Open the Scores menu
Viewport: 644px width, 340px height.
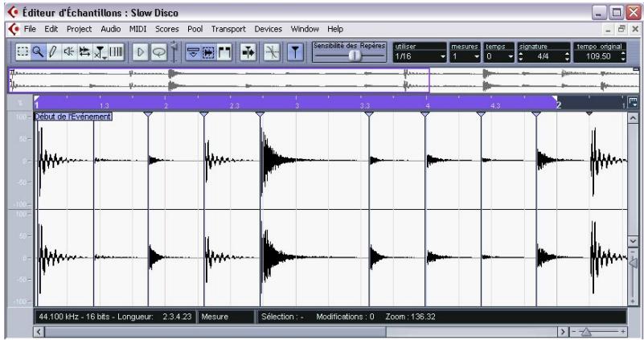point(167,29)
